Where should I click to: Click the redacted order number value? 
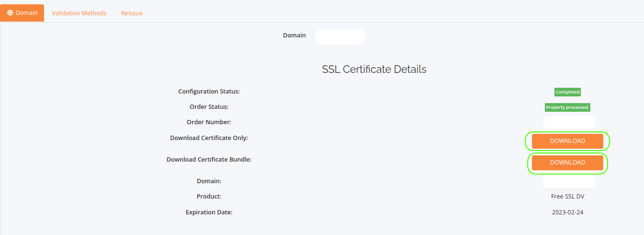[x=569, y=122]
